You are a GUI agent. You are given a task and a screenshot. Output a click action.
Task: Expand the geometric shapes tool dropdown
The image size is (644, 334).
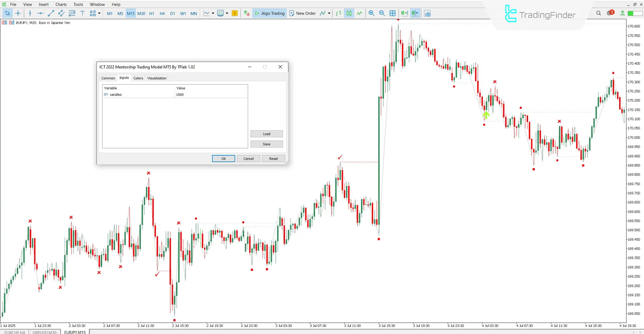98,13
